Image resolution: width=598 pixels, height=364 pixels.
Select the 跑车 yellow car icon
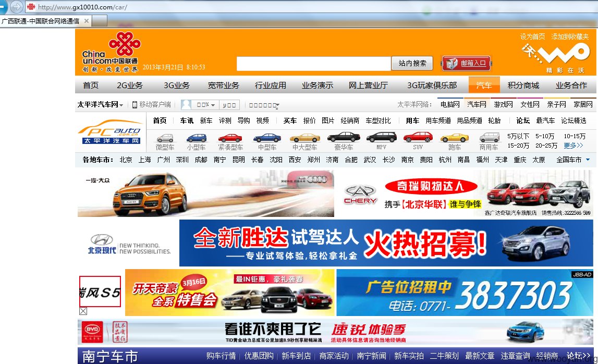(454, 138)
